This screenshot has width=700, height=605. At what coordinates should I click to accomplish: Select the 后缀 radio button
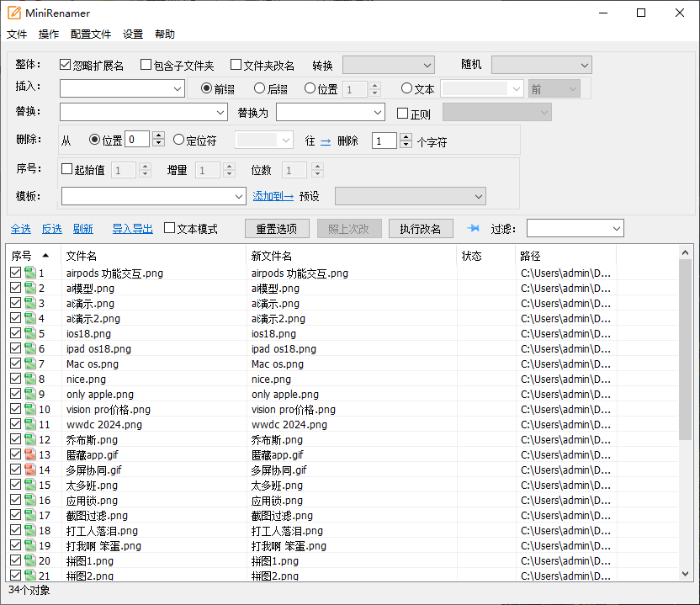coord(257,88)
